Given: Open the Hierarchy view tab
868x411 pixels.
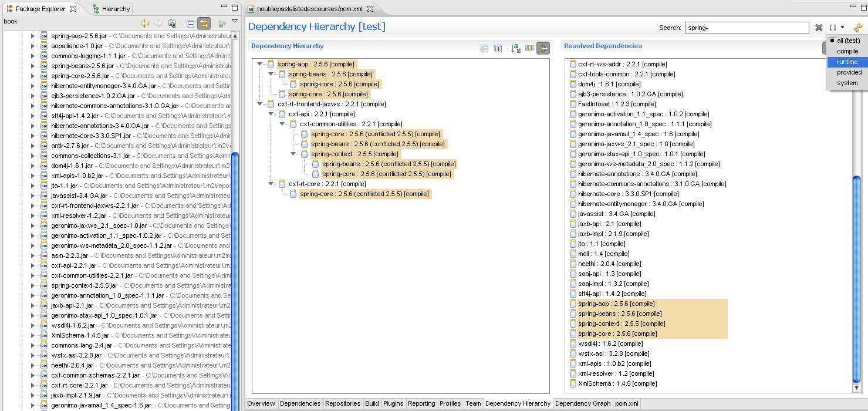Looking at the screenshot, I should (112, 9).
